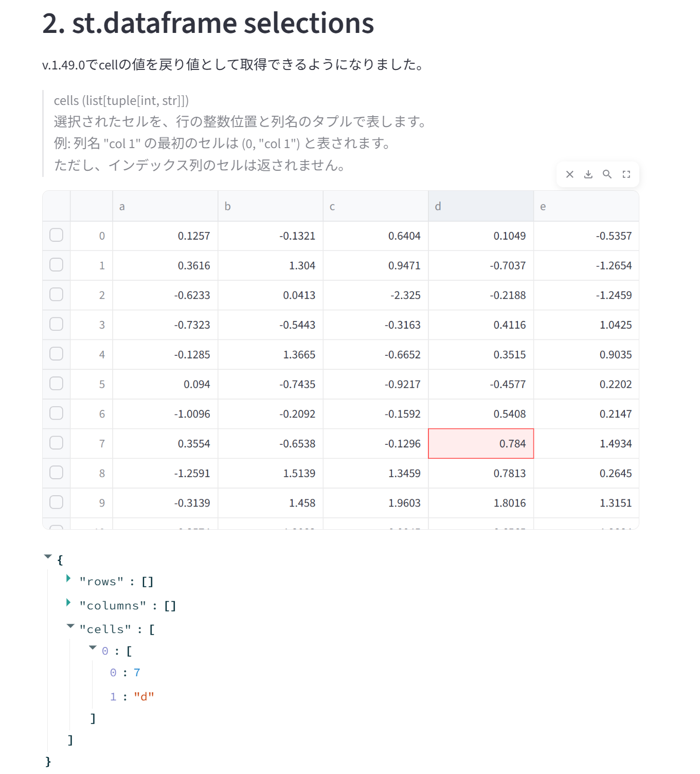This screenshot has width=700, height=774.
Task: Select row 7 via its checkbox
Action: click(x=56, y=443)
